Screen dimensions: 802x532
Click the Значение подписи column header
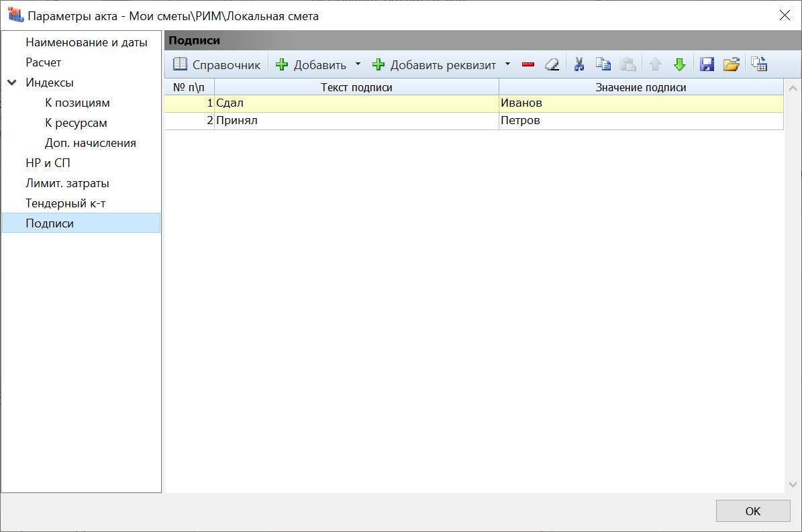pos(641,87)
